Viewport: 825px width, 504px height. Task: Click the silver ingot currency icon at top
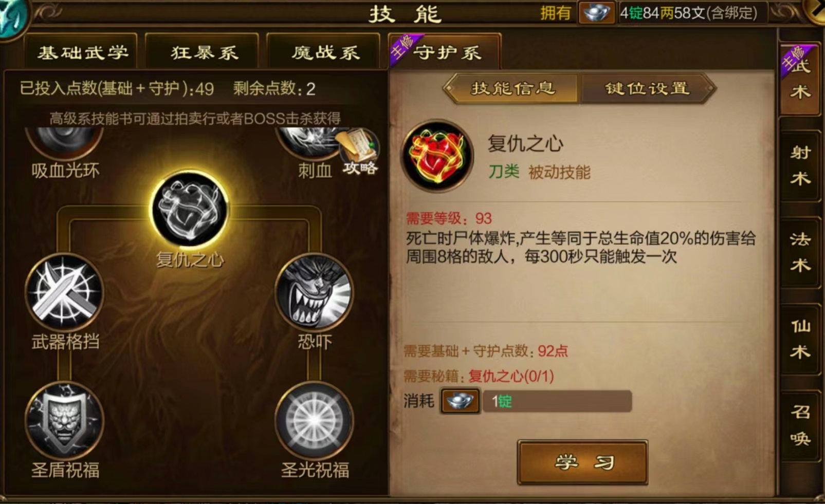pyautogui.click(x=597, y=12)
